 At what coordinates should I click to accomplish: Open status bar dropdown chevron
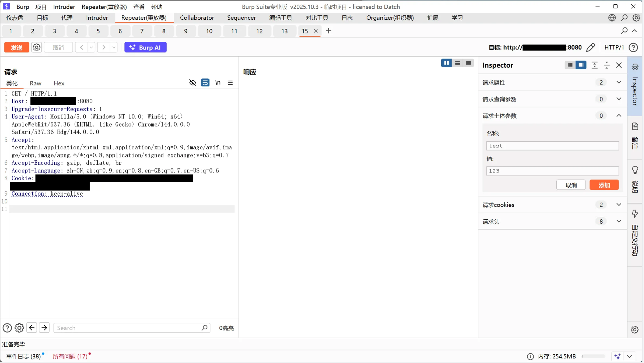coord(629,357)
